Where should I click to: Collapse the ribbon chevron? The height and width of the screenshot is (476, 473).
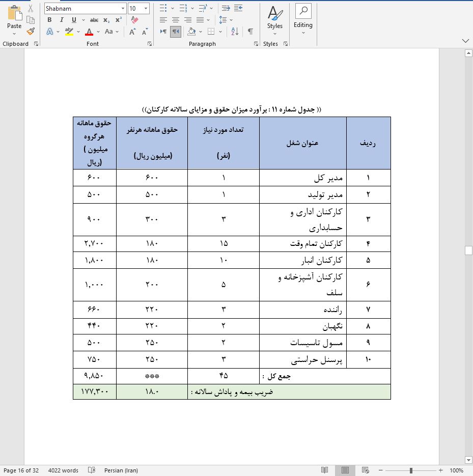(x=465, y=41)
